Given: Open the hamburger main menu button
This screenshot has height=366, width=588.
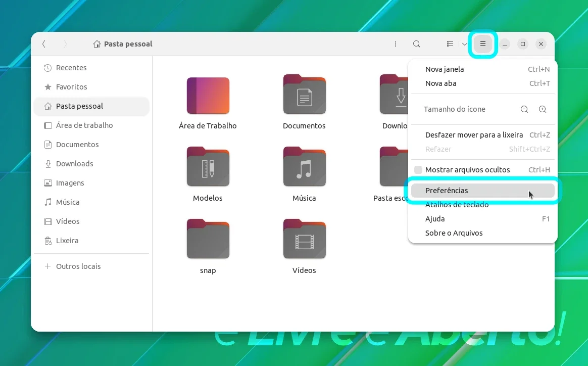Looking at the screenshot, I should pyautogui.click(x=482, y=44).
